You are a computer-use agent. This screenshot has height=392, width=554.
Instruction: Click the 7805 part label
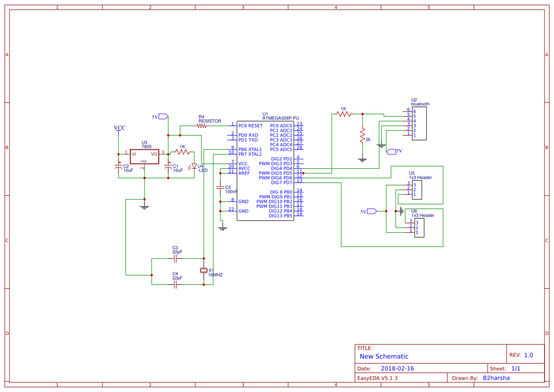click(x=146, y=146)
